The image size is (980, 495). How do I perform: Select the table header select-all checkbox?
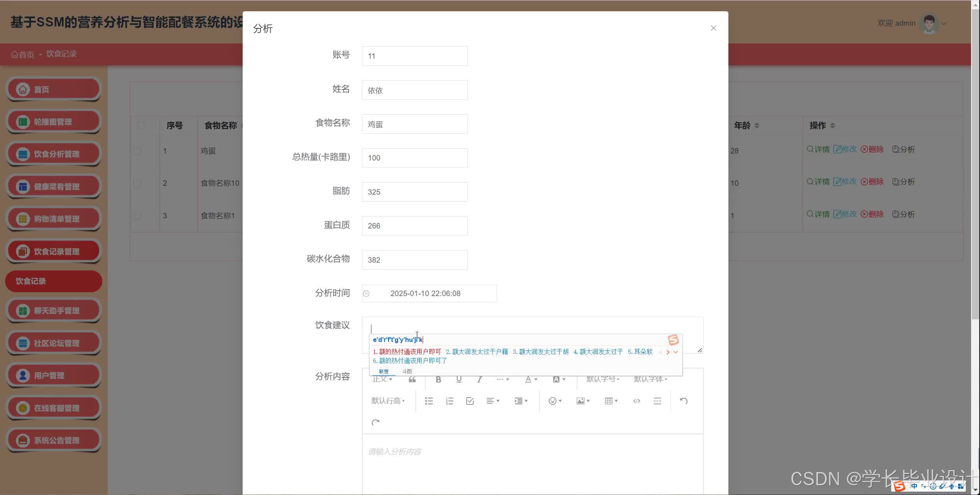click(140, 125)
